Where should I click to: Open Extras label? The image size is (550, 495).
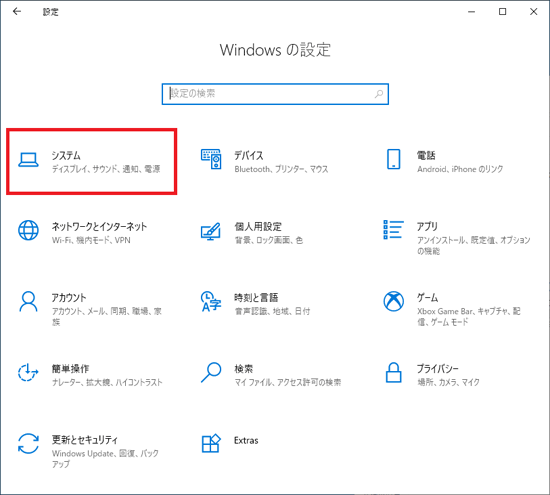246,440
